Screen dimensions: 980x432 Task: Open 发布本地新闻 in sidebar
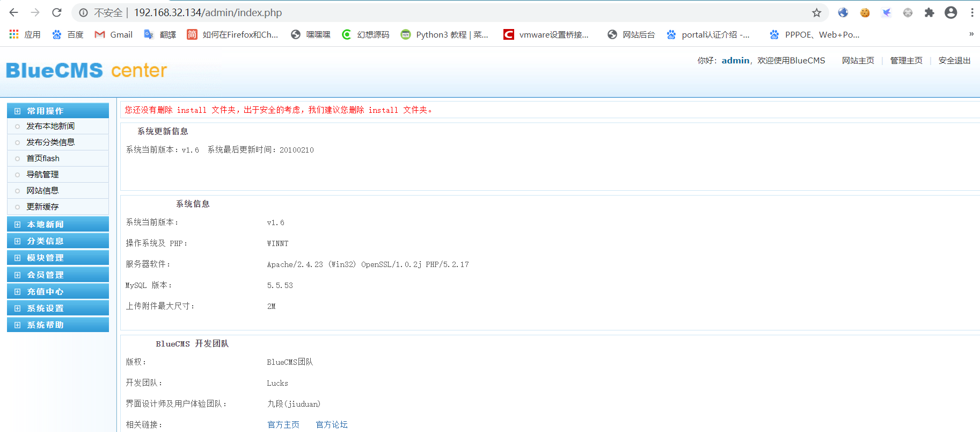50,126
